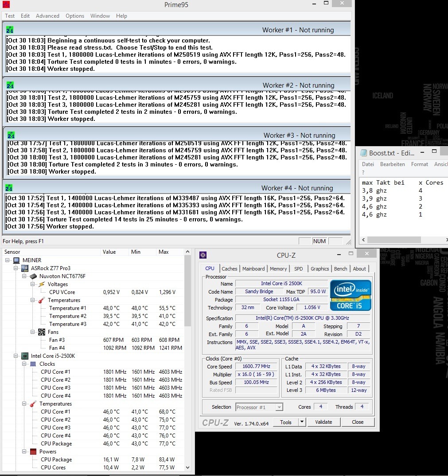The image size is (448, 476).
Task: Open the Advanced menu in Prime95
Action: click(x=47, y=16)
